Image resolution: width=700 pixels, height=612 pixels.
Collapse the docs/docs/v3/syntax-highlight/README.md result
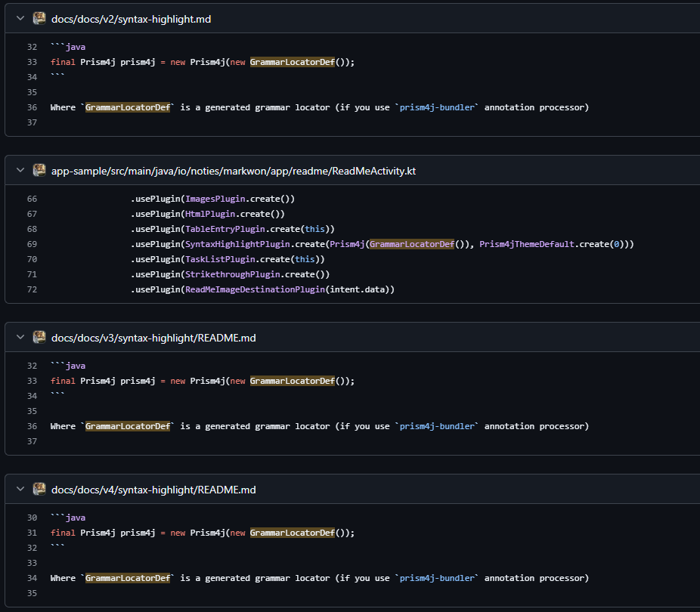pos(20,337)
